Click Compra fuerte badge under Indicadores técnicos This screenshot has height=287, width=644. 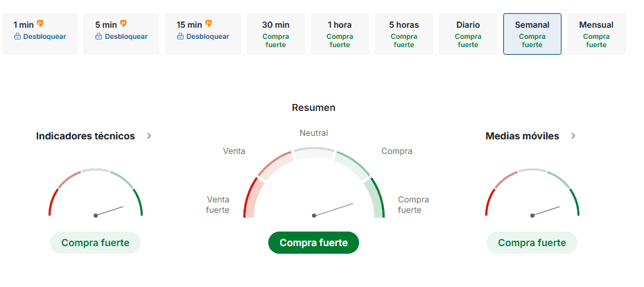coord(95,243)
